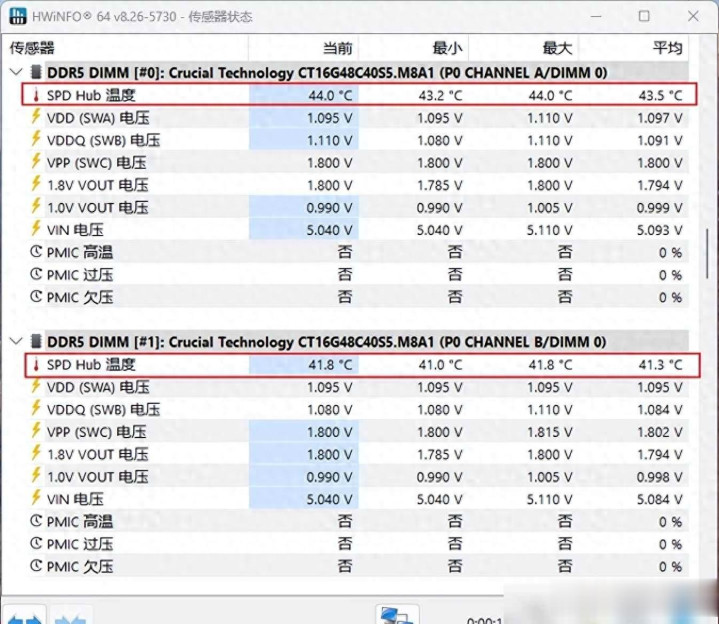
Task: Click lightning icon beside DIMM #1 VPP (SWC)
Action: 36,431
